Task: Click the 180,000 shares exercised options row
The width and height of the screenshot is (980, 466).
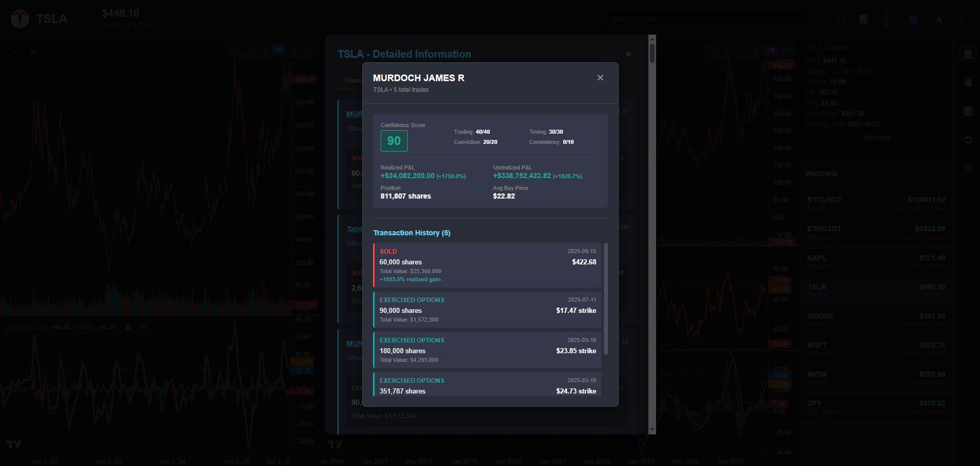Action: click(x=487, y=350)
